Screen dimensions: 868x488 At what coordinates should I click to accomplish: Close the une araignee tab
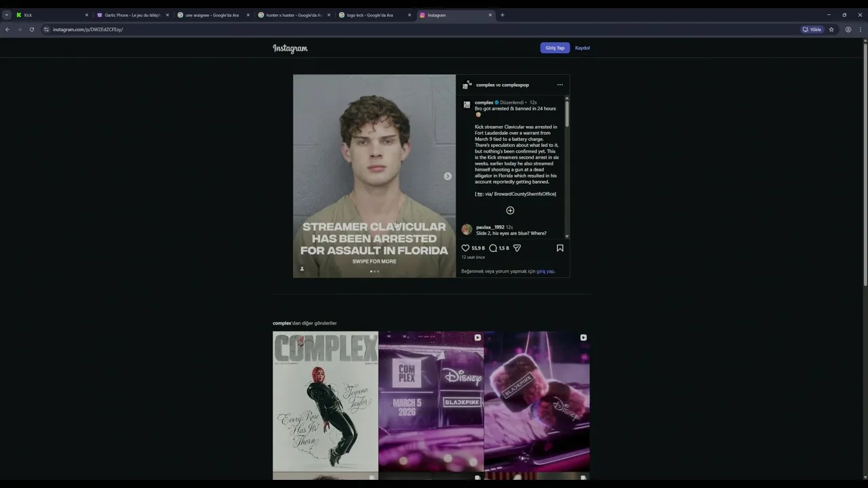248,15
